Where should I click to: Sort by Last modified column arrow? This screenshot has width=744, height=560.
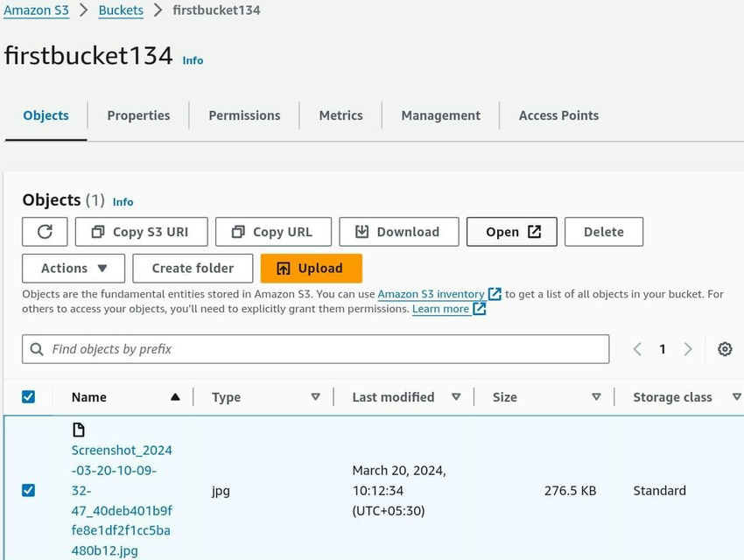tap(455, 397)
